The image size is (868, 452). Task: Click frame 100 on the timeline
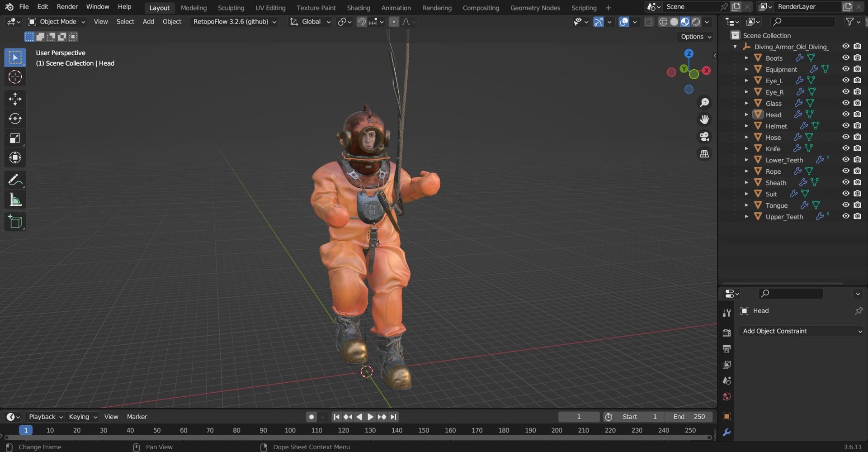point(290,430)
